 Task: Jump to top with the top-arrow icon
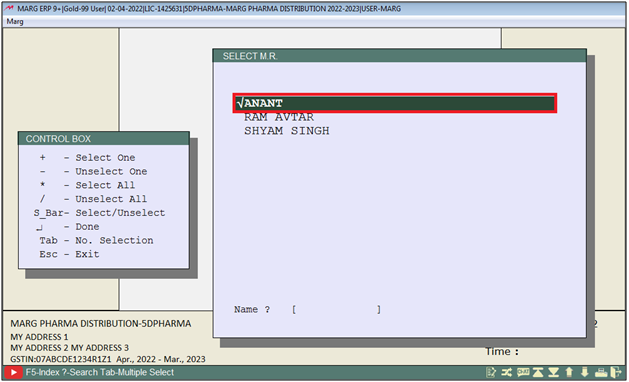pos(538,372)
